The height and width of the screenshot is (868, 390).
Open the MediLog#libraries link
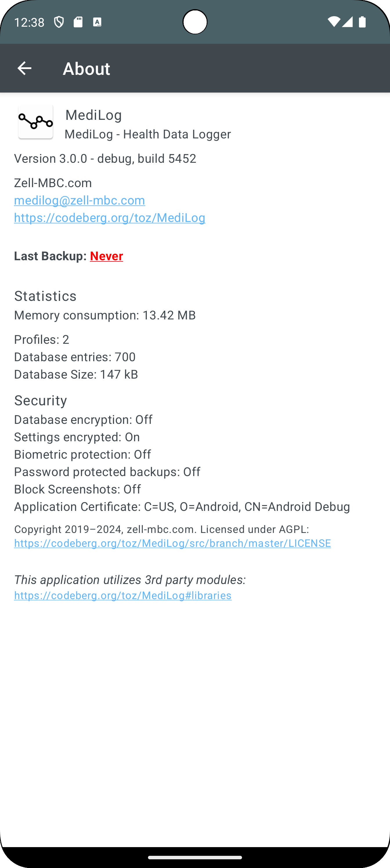point(123,595)
